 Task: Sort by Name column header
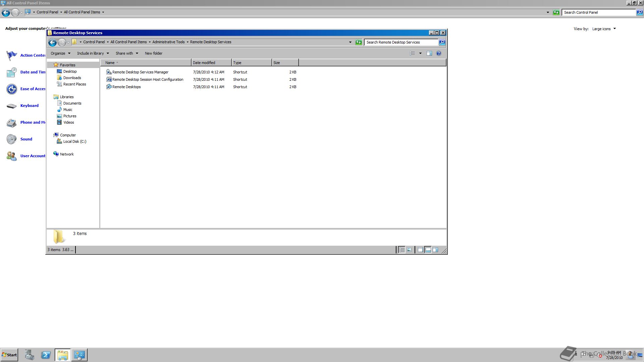(x=146, y=63)
